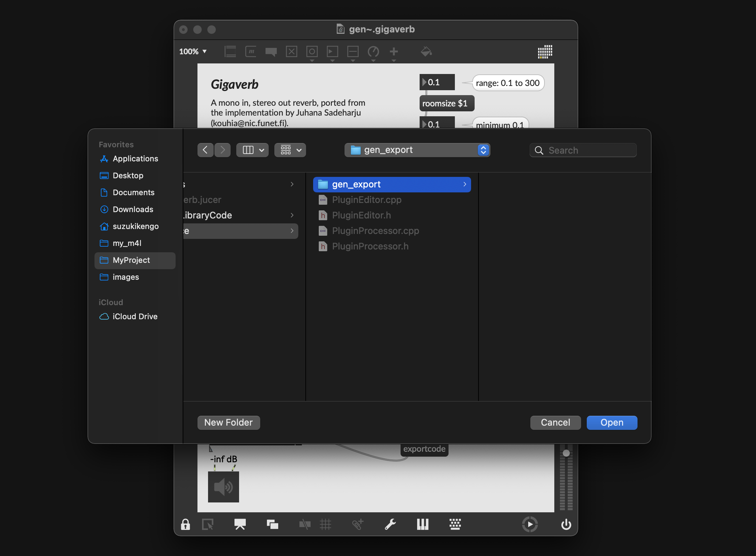
Task: Show the calendar grid icon panel
Action: (x=545, y=51)
